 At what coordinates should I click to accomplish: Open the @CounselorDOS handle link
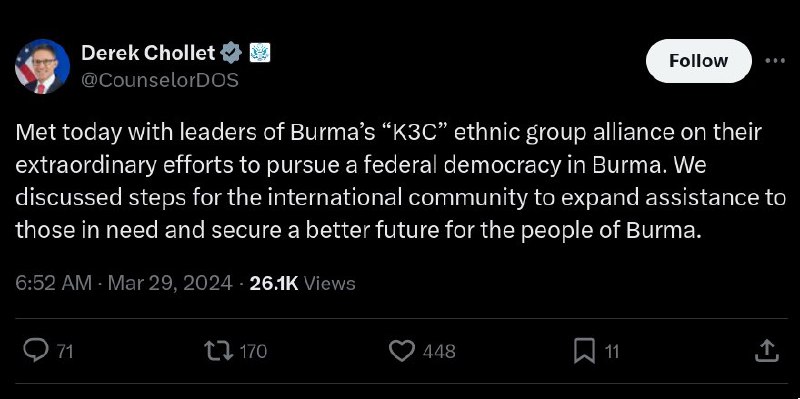pyautogui.click(x=160, y=80)
